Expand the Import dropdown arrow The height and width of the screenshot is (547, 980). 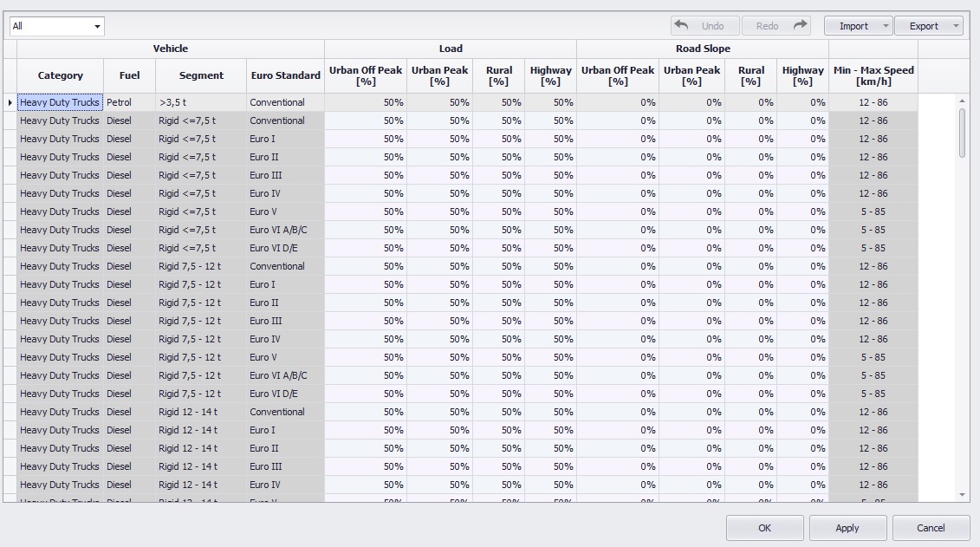click(x=886, y=26)
